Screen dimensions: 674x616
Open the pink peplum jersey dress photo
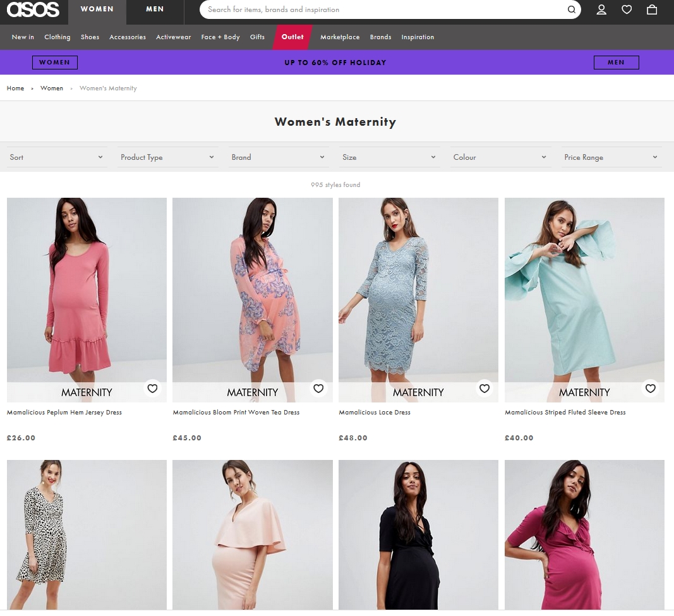tap(87, 300)
